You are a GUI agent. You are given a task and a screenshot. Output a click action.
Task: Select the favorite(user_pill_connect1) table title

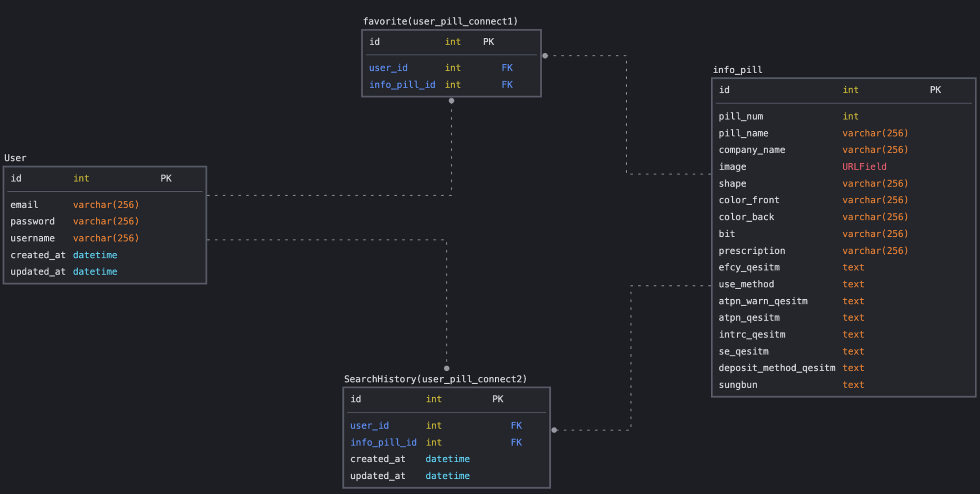point(441,21)
